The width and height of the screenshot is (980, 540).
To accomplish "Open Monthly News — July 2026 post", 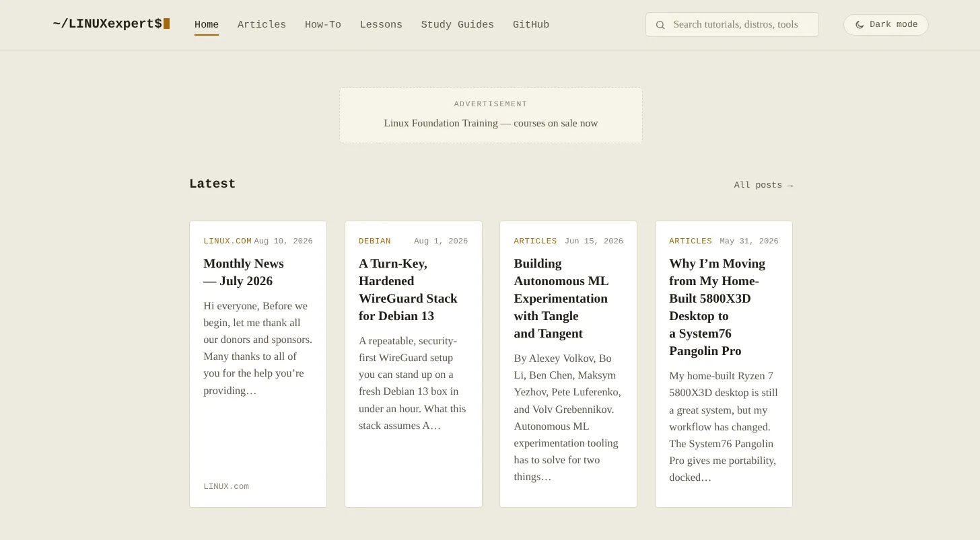I will click(244, 272).
